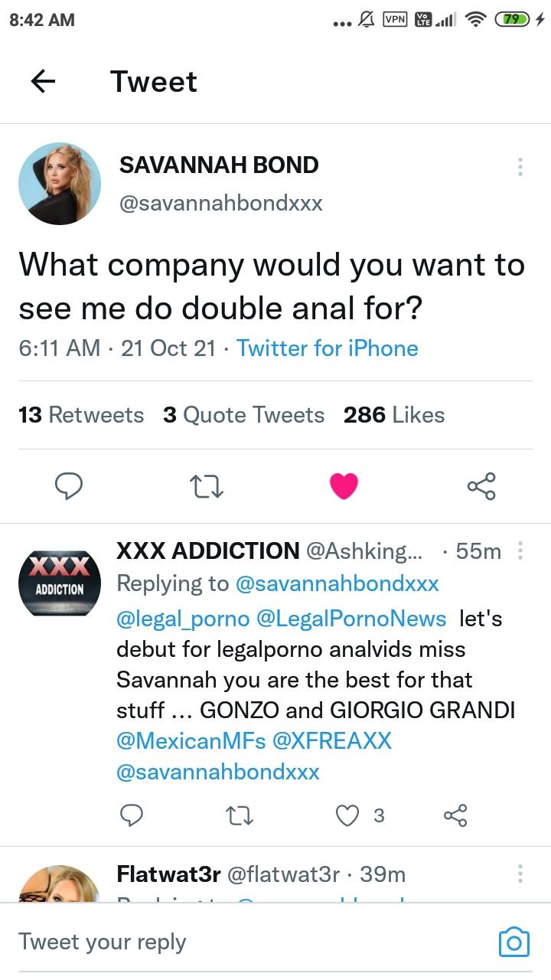551x980 pixels.
Task: Open main tweet overflow menu
Action: [520, 167]
